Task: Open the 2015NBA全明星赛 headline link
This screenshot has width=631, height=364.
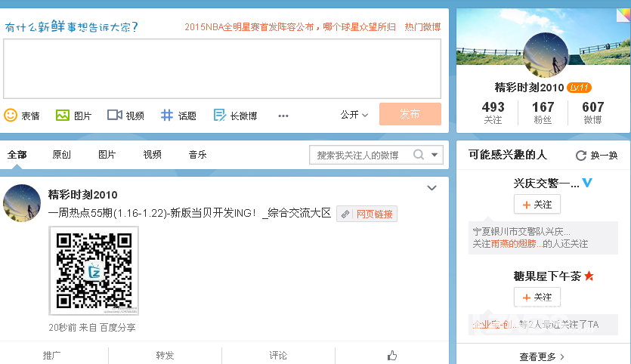Action: 290,27
